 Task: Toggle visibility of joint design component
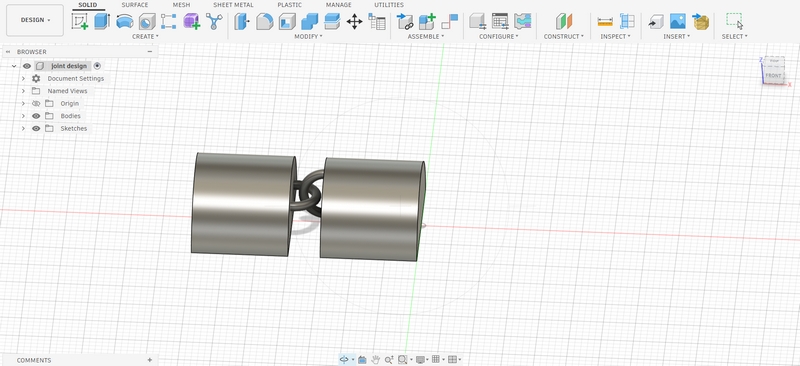[27, 66]
